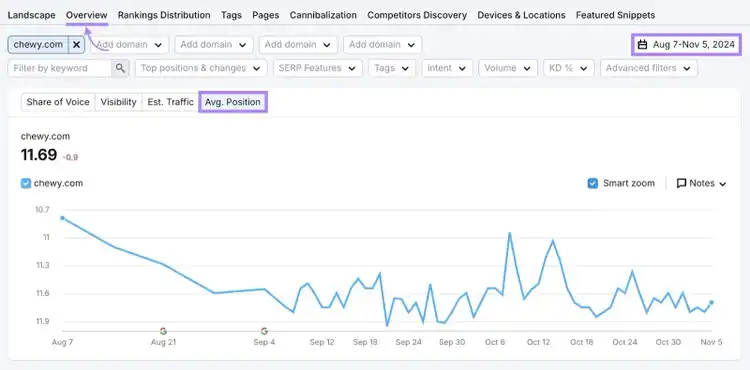The height and width of the screenshot is (370, 750).
Task: Click the Google update marker at Aug 21
Action: pos(163,331)
